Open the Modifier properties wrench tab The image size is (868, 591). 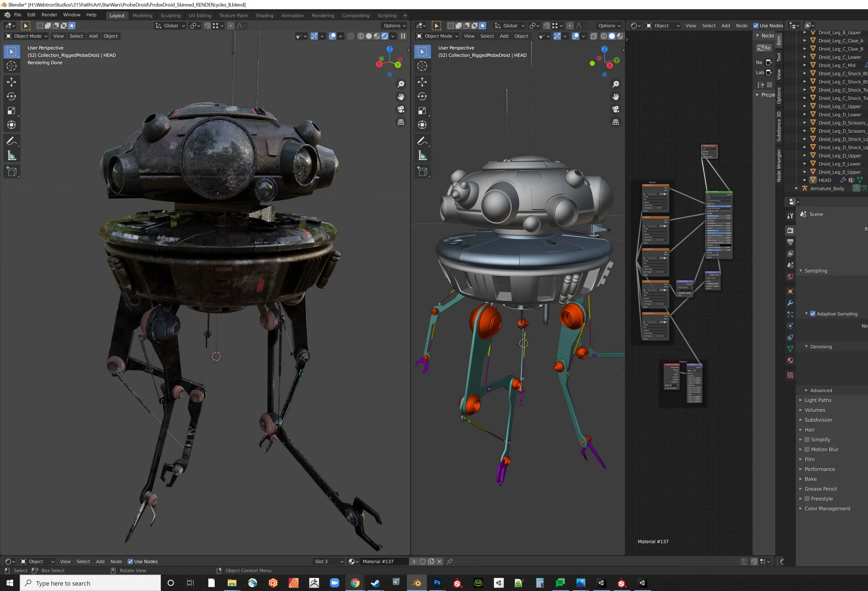point(790,303)
